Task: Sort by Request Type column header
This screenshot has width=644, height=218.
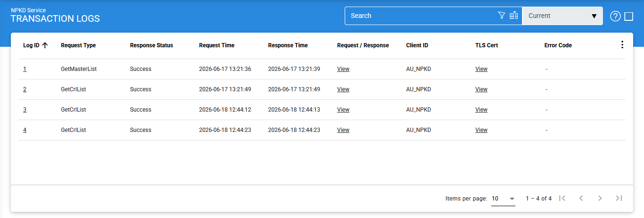Action: click(x=78, y=45)
